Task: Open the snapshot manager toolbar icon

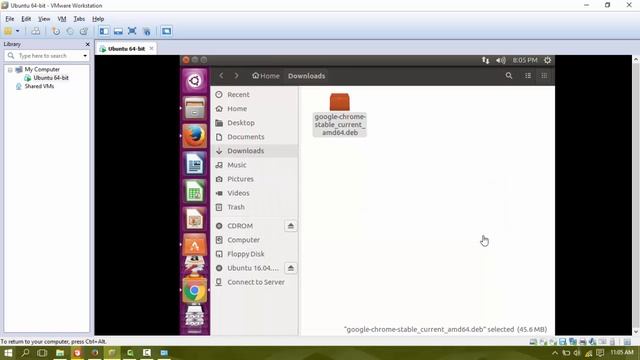Action: click(x=84, y=31)
